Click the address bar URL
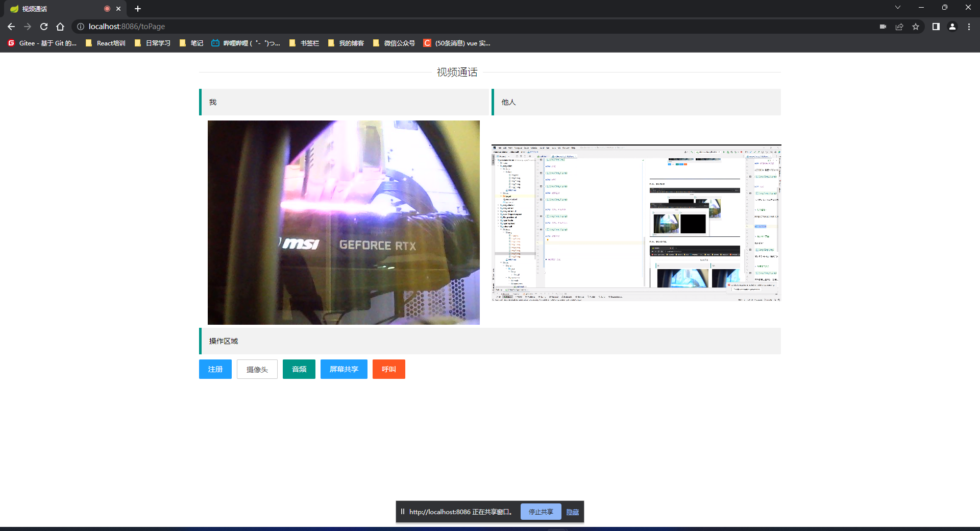Image resolution: width=980 pixels, height=531 pixels. pos(127,27)
